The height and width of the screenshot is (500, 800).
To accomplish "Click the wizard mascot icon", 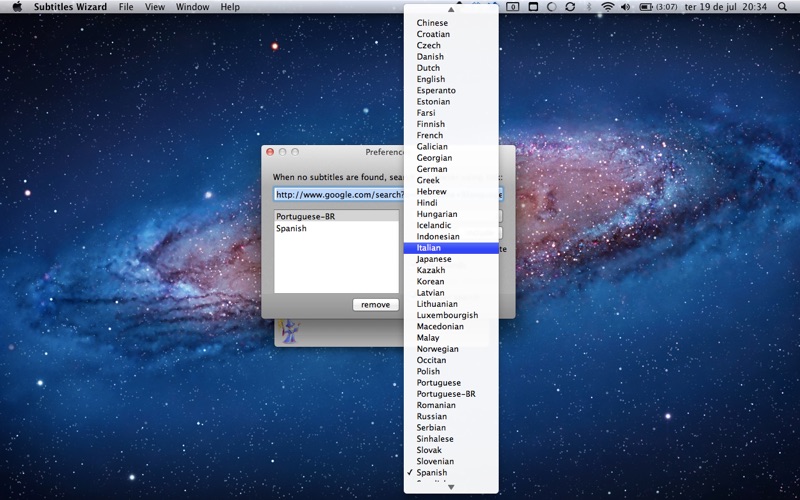I will coord(290,331).
